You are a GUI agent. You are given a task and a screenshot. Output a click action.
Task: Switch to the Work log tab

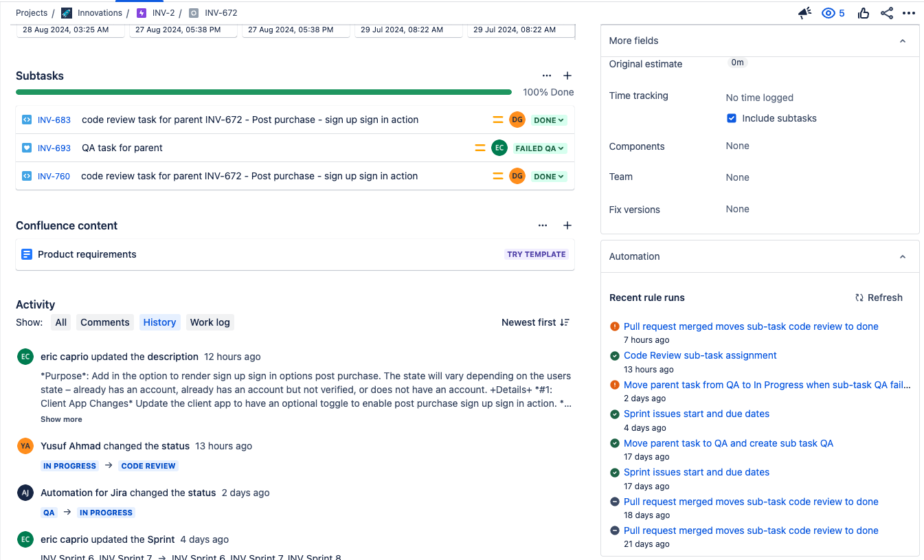[x=210, y=322]
